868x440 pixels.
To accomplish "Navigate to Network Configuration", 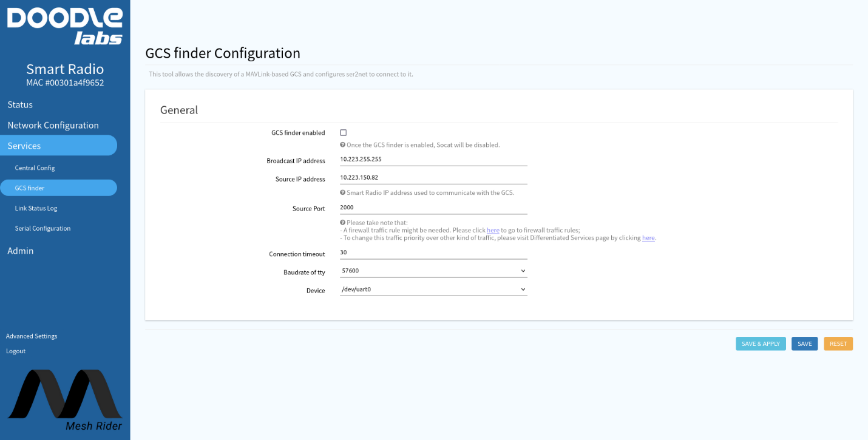I will tap(53, 125).
